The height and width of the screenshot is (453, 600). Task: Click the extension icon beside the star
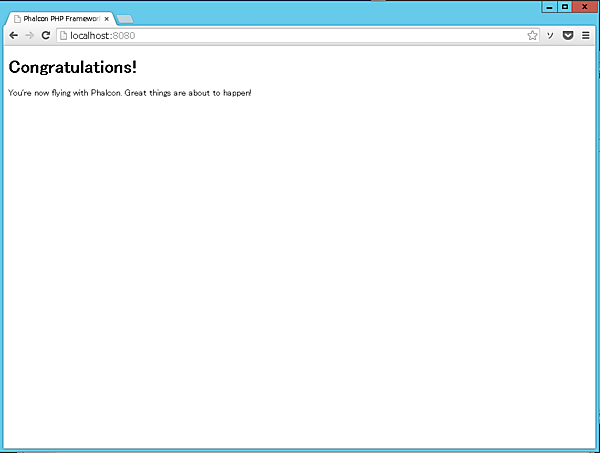point(550,36)
